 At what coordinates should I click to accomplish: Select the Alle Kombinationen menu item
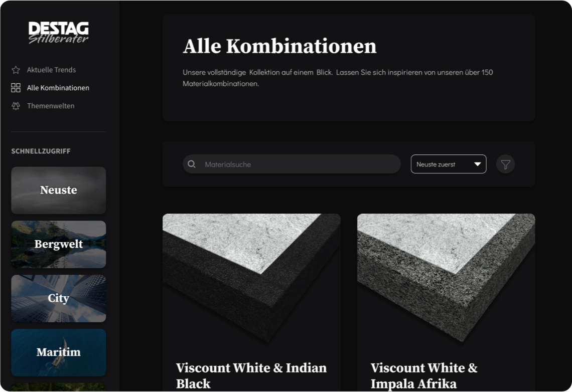click(58, 88)
